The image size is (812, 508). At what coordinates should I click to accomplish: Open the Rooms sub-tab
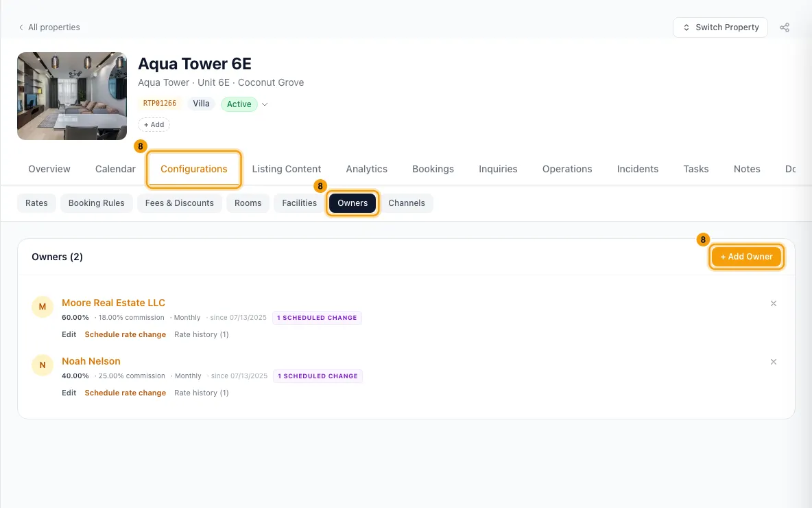click(248, 203)
